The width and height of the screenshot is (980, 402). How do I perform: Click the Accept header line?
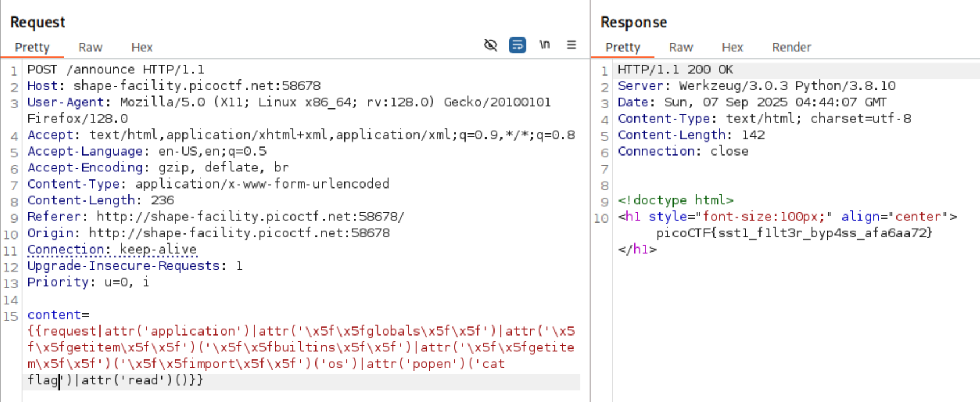[301, 135]
